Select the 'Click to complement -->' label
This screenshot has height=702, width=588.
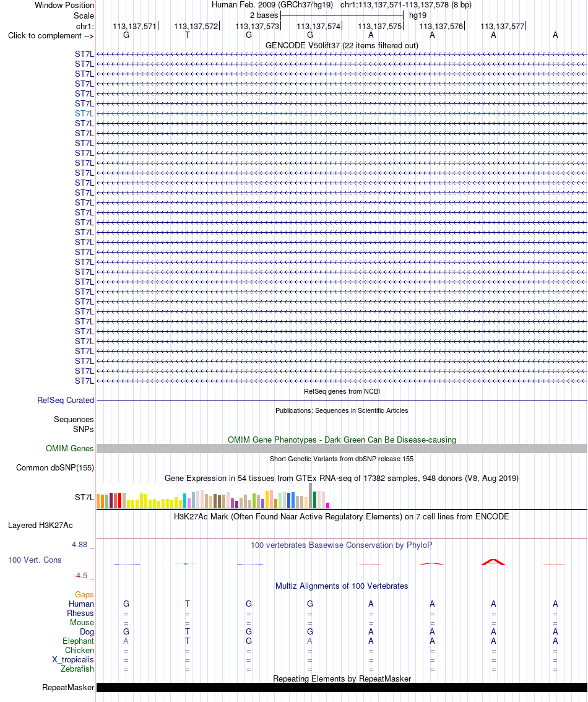(51, 36)
